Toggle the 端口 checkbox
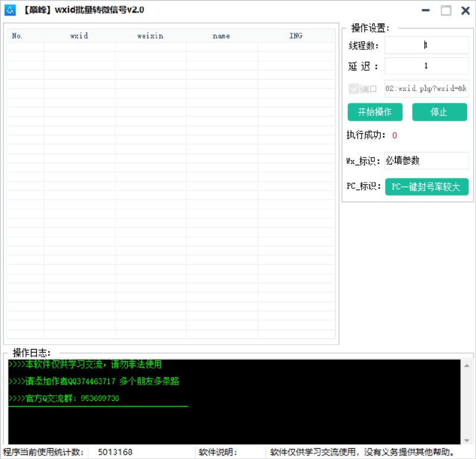 click(353, 89)
